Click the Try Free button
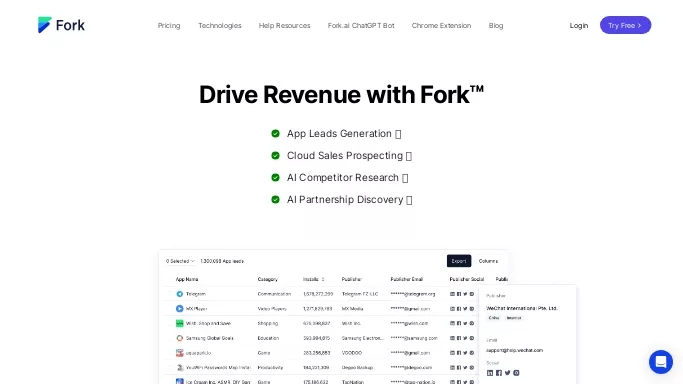 pos(625,25)
